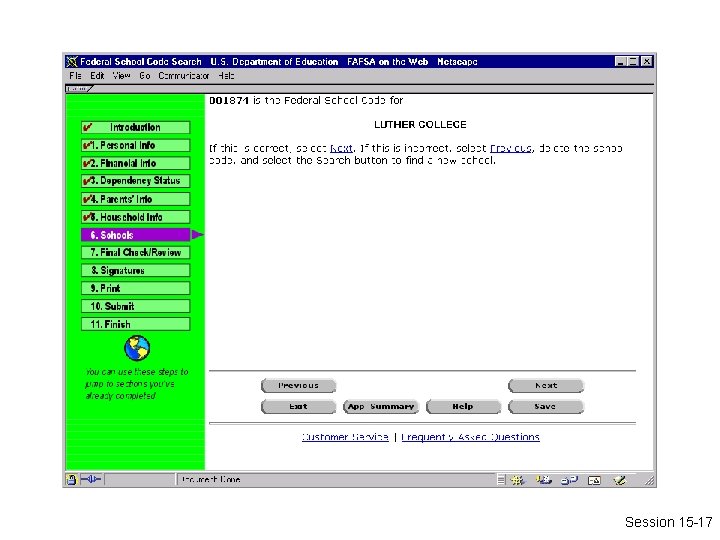Click the Session 15-17 caption
Screen dimensions: 720x540
pos(668,522)
